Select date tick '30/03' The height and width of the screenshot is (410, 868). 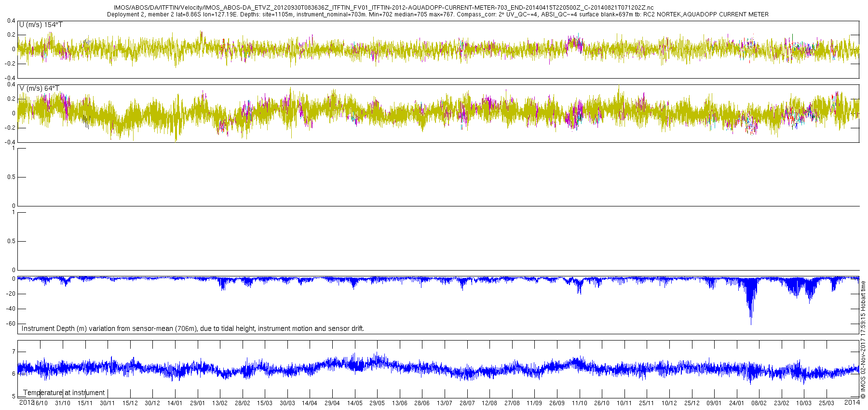coord(287,403)
